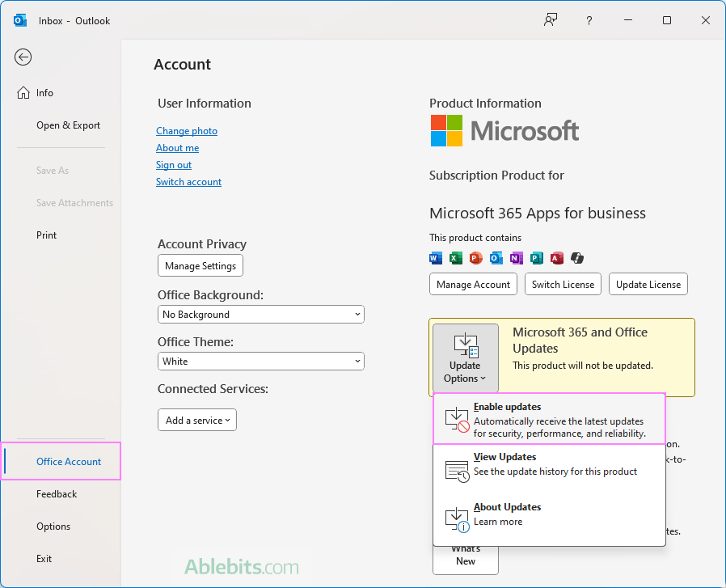Expand the Add a service dropdown
Image resolution: width=726 pixels, height=588 pixels.
point(197,420)
